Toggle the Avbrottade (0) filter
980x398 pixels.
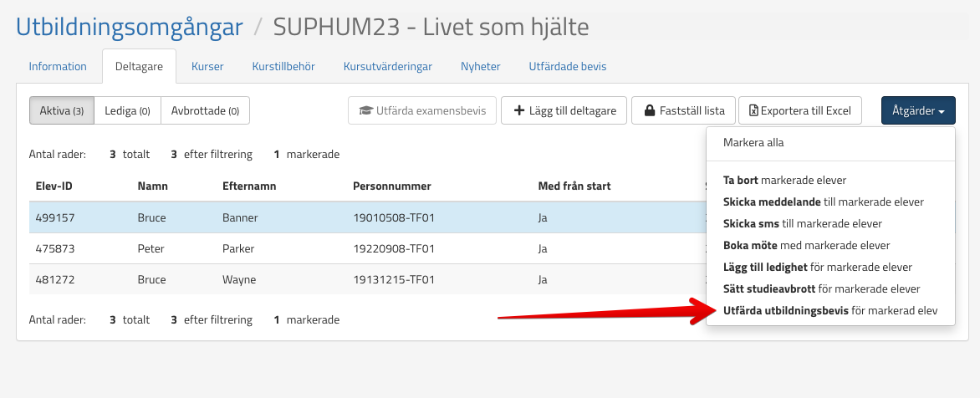205,110
